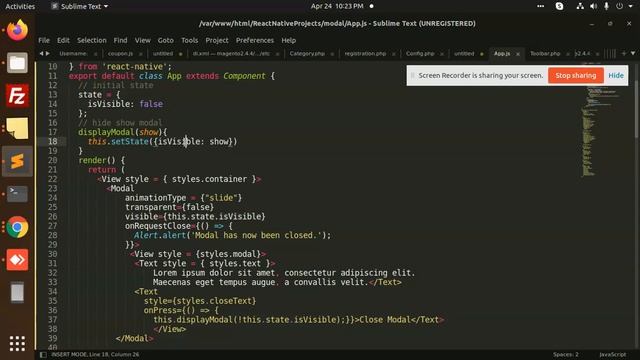Click 'isVisible: false' on line 14

point(125,104)
